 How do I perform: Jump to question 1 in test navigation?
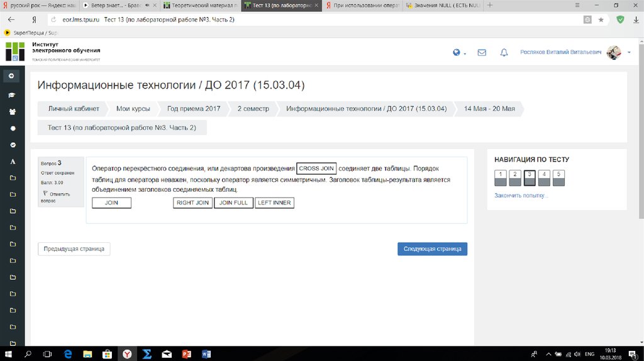pos(500,178)
